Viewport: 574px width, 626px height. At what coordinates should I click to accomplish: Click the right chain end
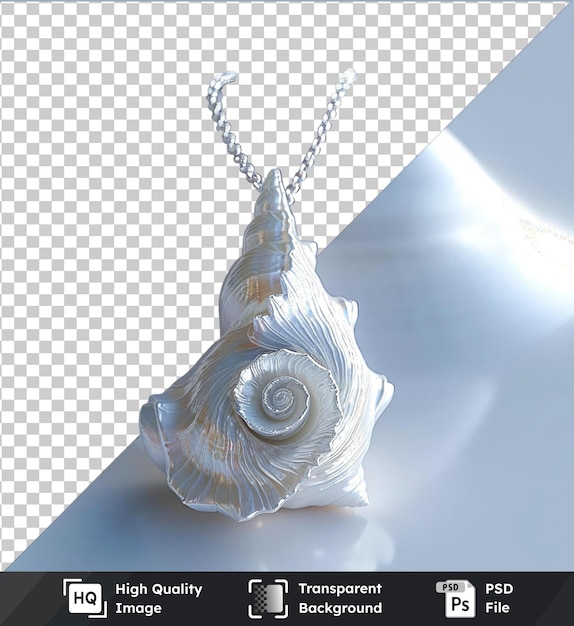(349, 75)
